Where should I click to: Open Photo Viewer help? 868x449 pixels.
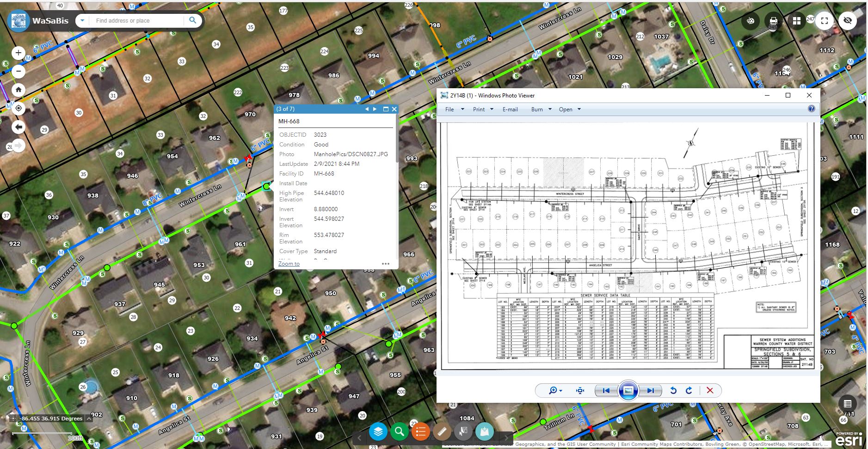coord(811,109)
